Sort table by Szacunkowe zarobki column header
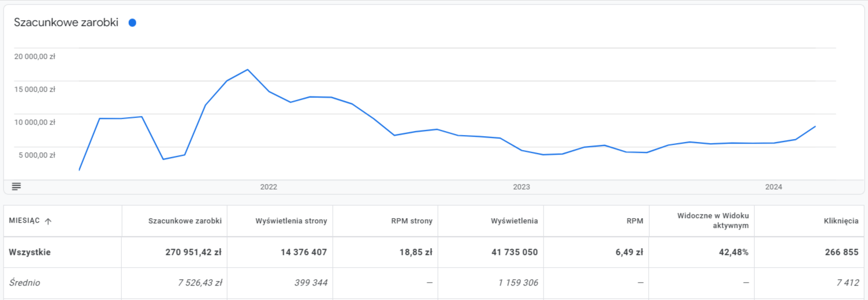 pos(185,221)
